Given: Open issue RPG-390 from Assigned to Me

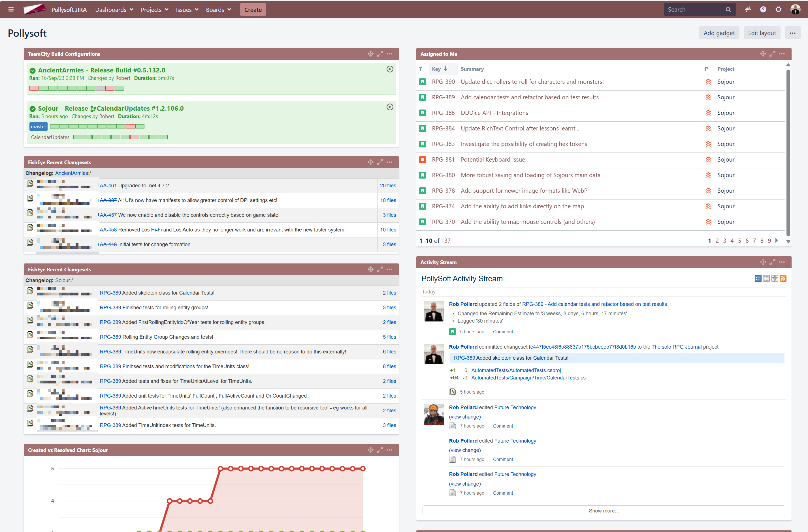Looking at the screenshot, I should 443,82.
